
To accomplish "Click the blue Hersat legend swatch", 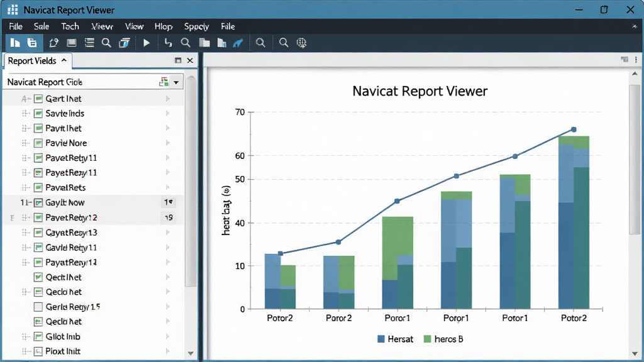I will 380,339.
